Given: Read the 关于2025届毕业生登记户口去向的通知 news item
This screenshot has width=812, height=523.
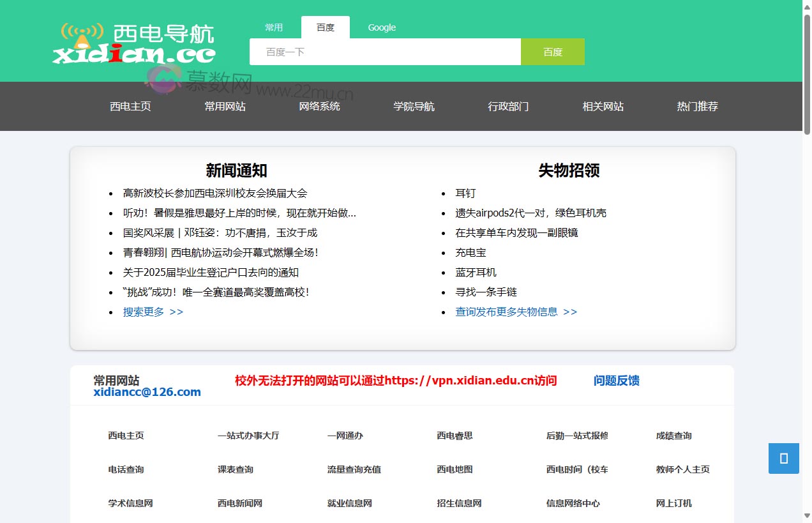Looking at the screenshot, I should (211, 272).
